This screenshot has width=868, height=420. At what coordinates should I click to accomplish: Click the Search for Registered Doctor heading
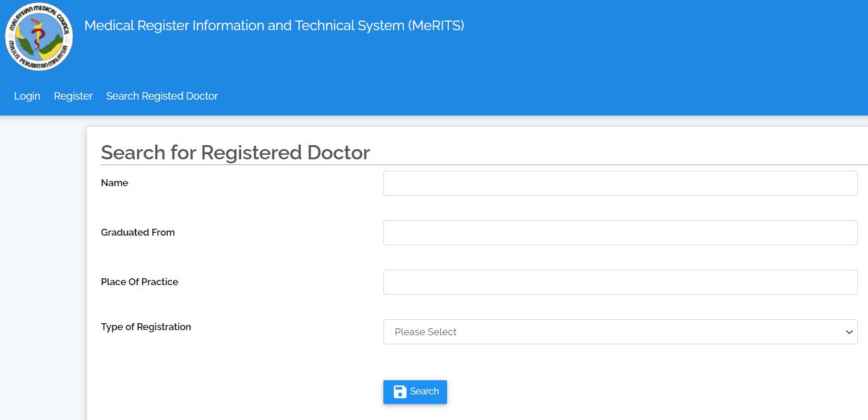point(235,152)
